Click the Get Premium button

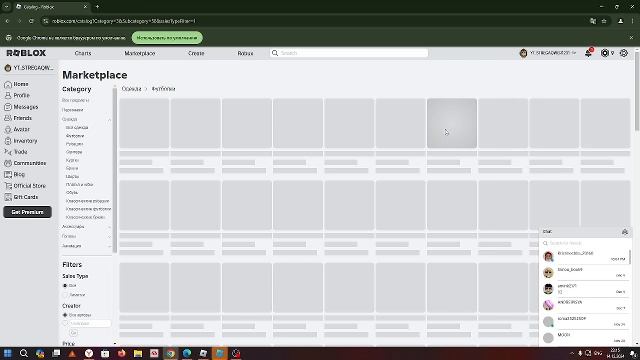[27, 212]
